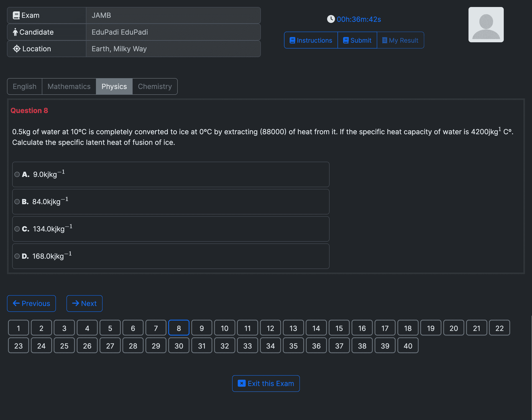
Task: Click the Submit icon button
Action: (346, 40)
